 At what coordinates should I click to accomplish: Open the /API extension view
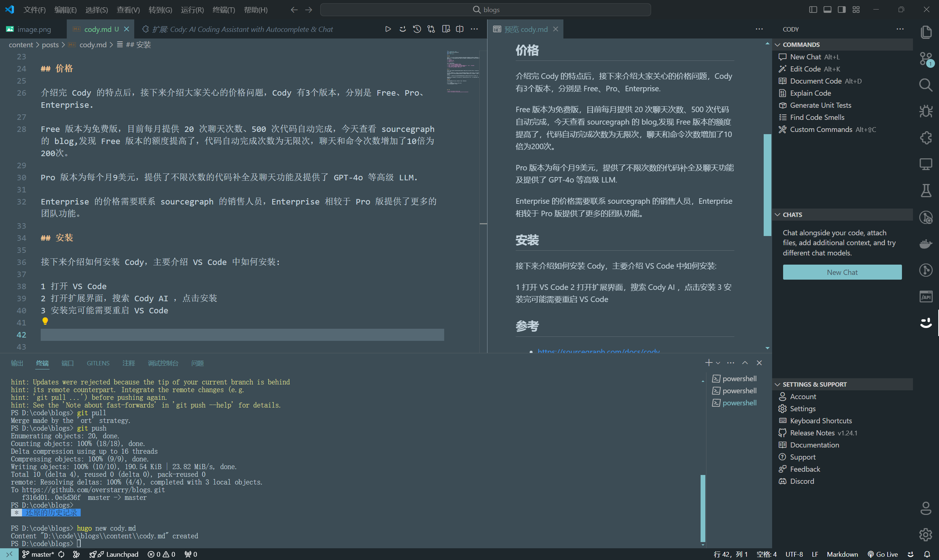926,296
